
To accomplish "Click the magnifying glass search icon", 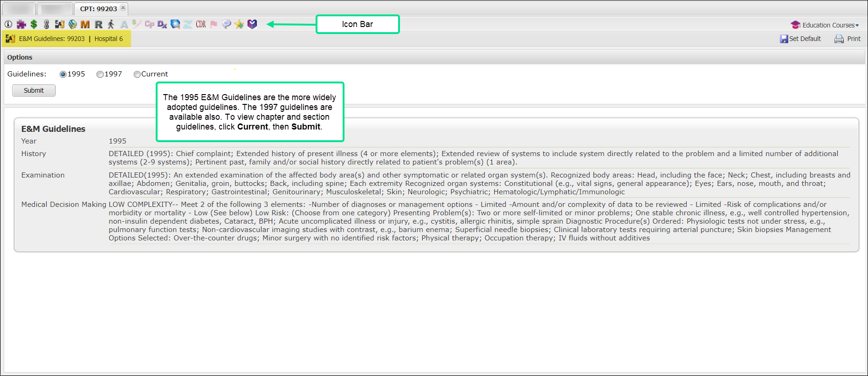I will (175, 24).
